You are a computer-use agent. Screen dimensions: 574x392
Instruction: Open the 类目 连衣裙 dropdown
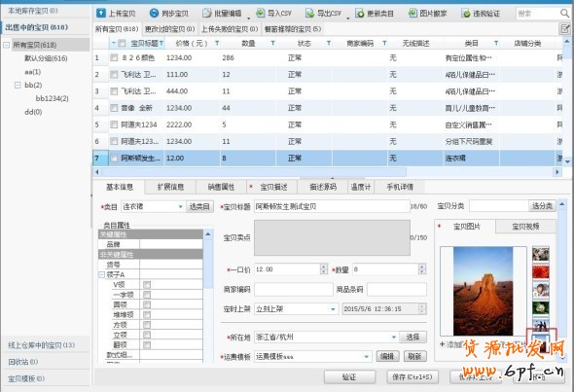click(181, 207)
